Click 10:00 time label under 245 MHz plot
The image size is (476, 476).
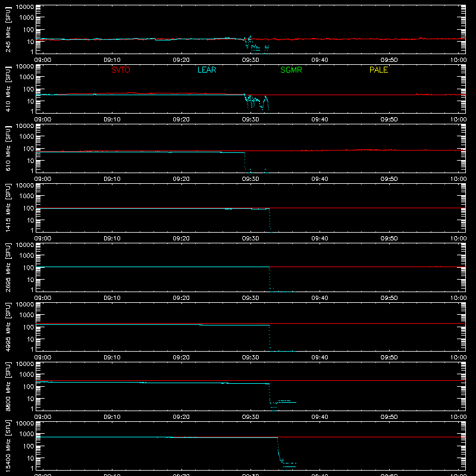pyautogui.click(x=458, y=60)
